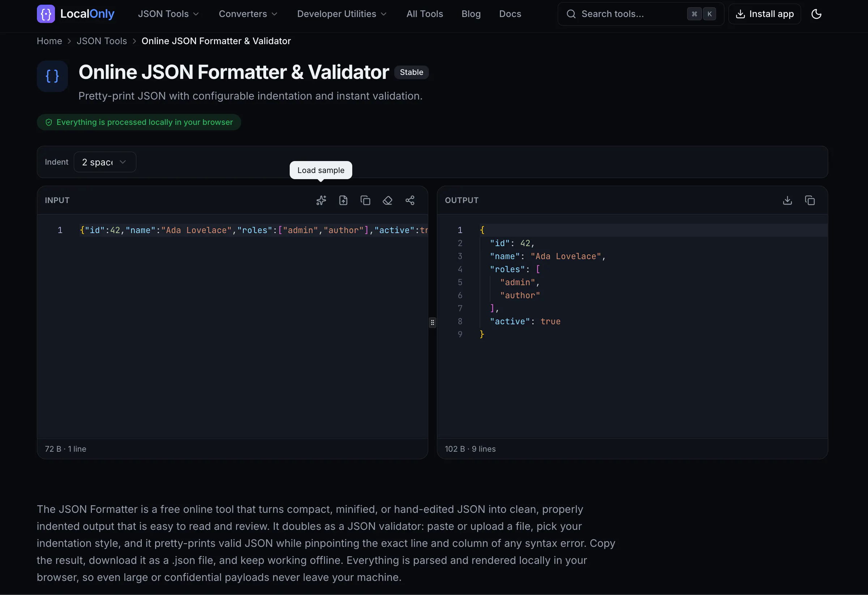Clear input with the eraser icon
Viewport: 868px width, 595px height.
tap(388, 201)
